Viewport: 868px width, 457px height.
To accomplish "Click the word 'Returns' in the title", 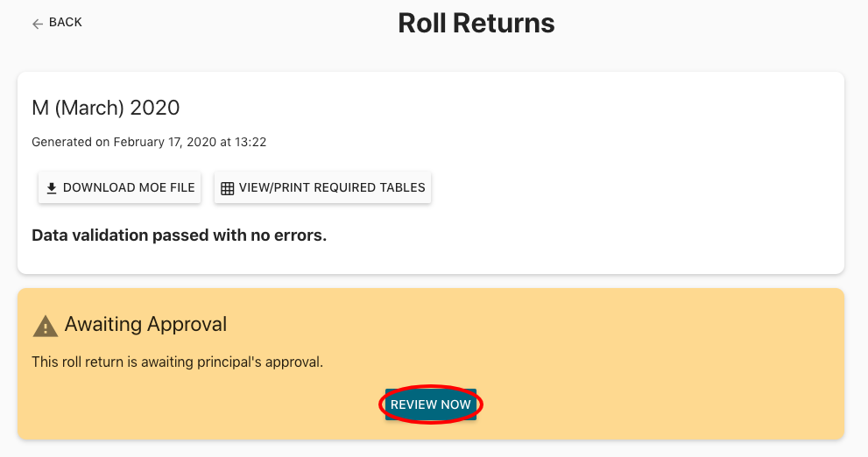I will tap(510, 23).
